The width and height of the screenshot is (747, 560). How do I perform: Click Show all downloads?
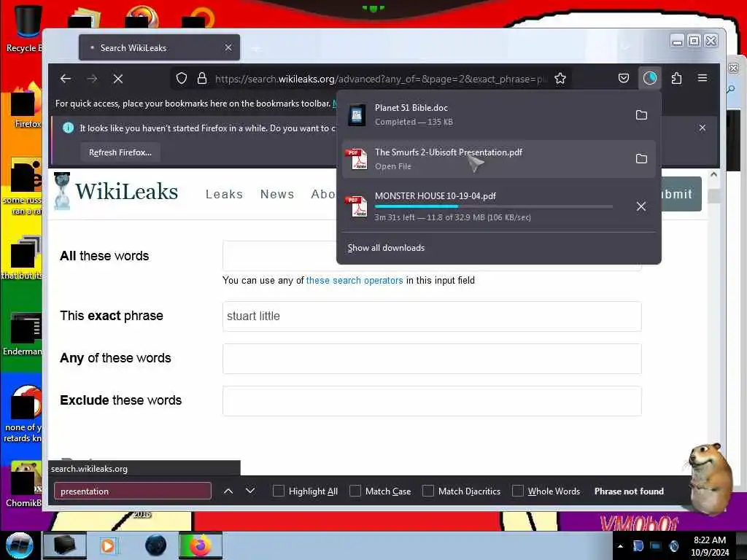pos(386,248)
